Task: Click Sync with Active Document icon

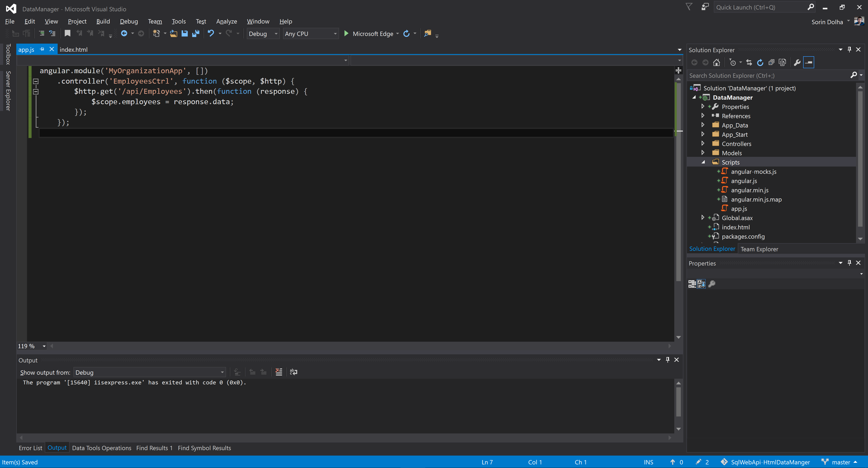Action: pos(749,62)
